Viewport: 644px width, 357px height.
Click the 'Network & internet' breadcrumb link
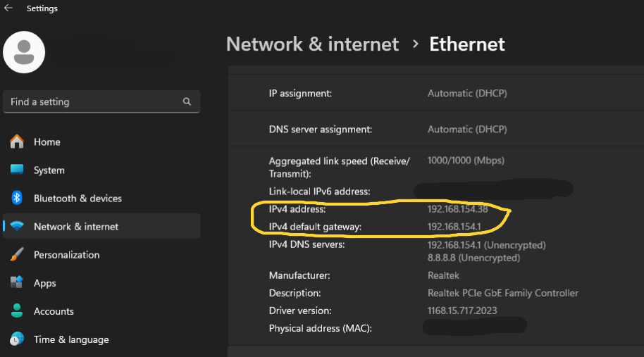(x=312, y=44)
